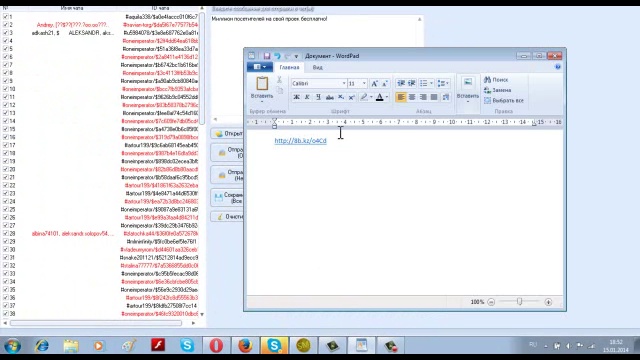This screenshot has width=640, height=360.
Task: Select row with albina74101 name
Action: (101, 233)
